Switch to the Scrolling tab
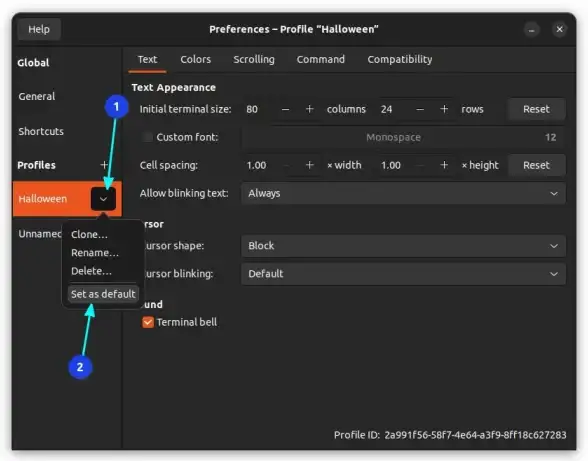This screenshot has height=461, width=588. [x=254, y=59]
